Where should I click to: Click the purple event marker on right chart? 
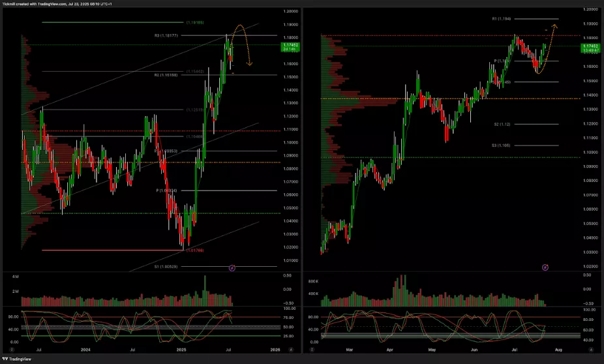(545, 267)
